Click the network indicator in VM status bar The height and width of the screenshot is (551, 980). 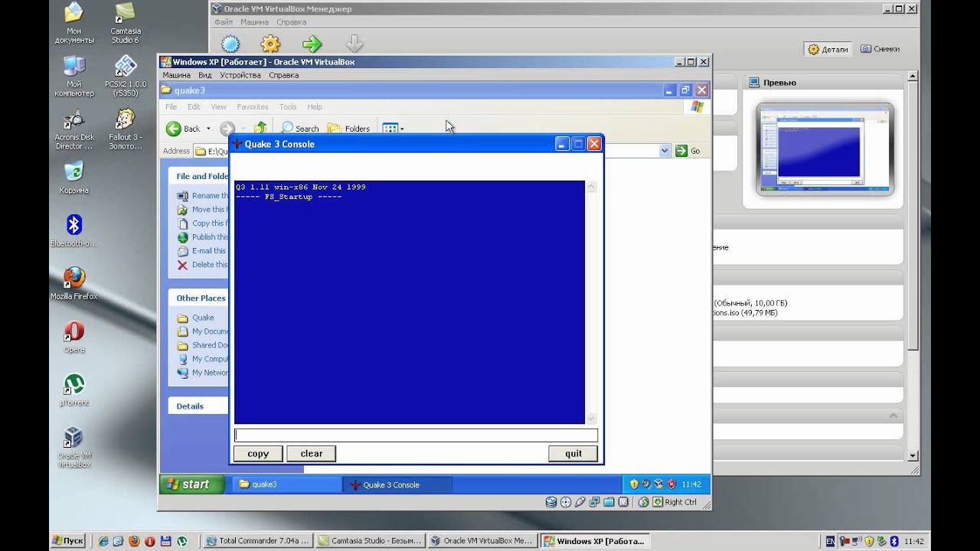click(594, 502)
